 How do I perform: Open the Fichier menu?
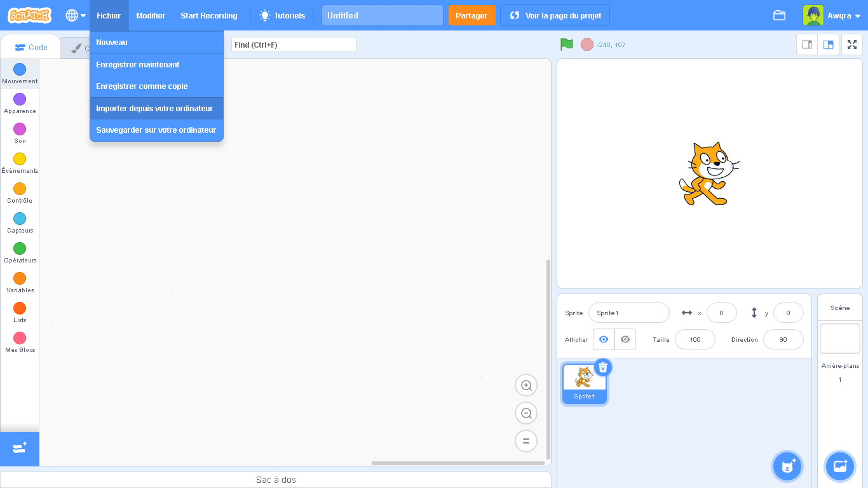click(x=109, y=15)
